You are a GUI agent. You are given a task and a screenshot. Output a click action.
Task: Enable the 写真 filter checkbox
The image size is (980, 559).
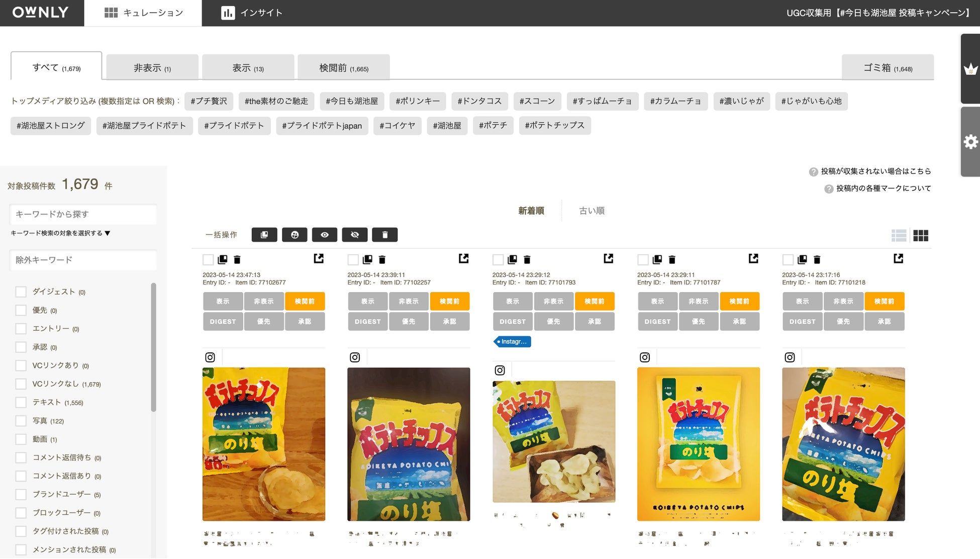tap(21, 421)
